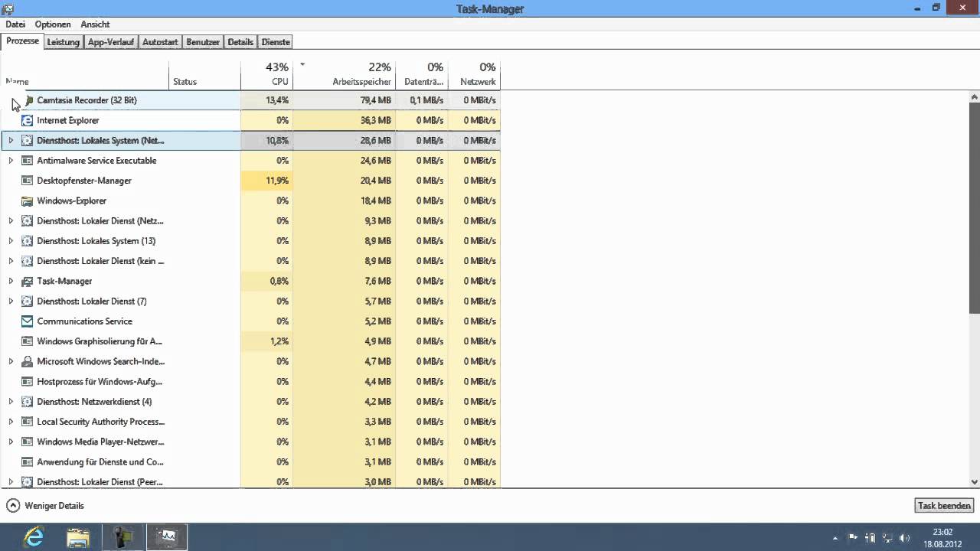Expand Diensthost: Lokales System (Netz...) row
This screenshot has height=551, width=980.
click(x=11, y=140)
